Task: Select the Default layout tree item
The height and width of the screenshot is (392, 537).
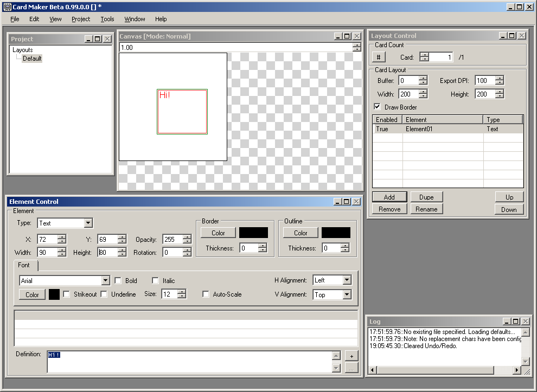Action: click(32, 59)
